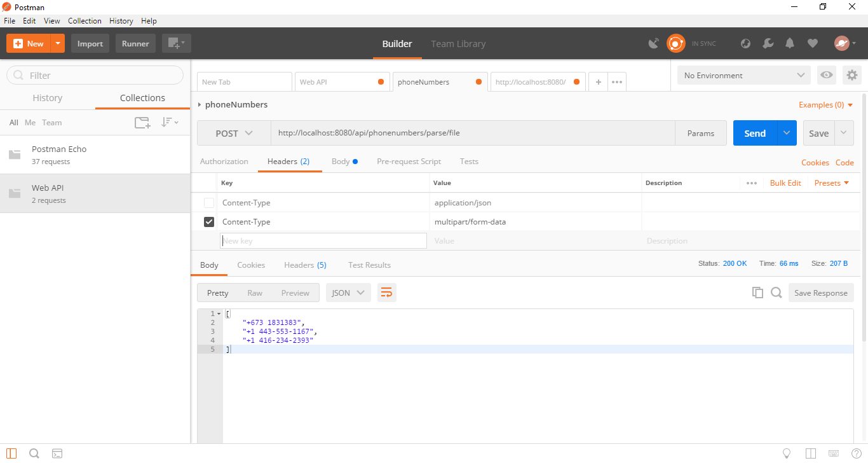Open the request Body tab
Viewport: 868px width, 463px height.
click(x=344, y=162)
